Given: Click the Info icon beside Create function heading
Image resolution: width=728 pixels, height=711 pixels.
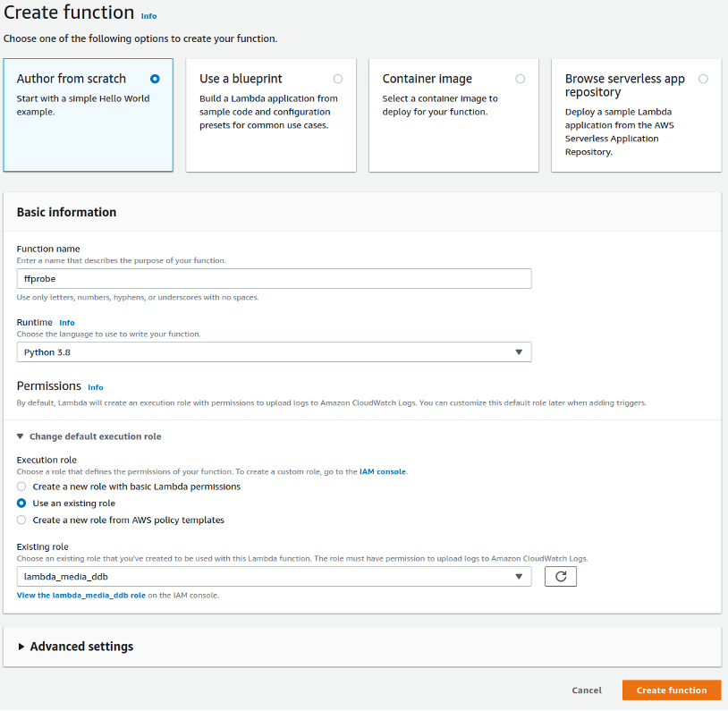Looking at the screenshot, I should click(148, 15).
